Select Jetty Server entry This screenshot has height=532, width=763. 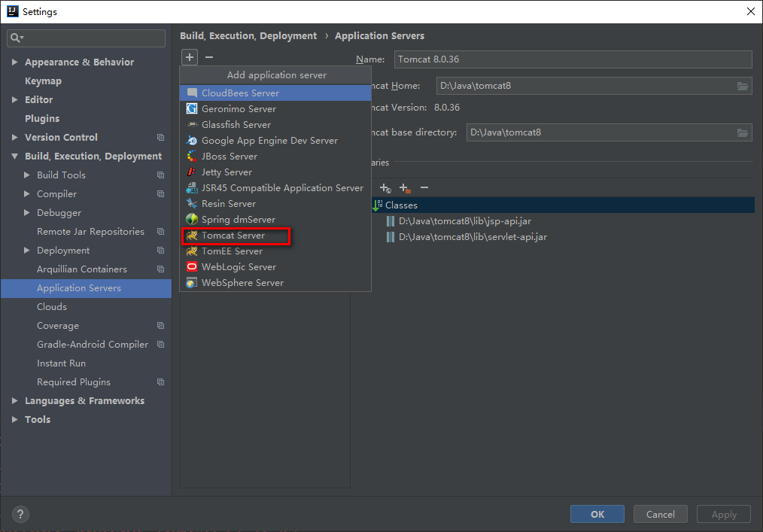click(275, 172)
